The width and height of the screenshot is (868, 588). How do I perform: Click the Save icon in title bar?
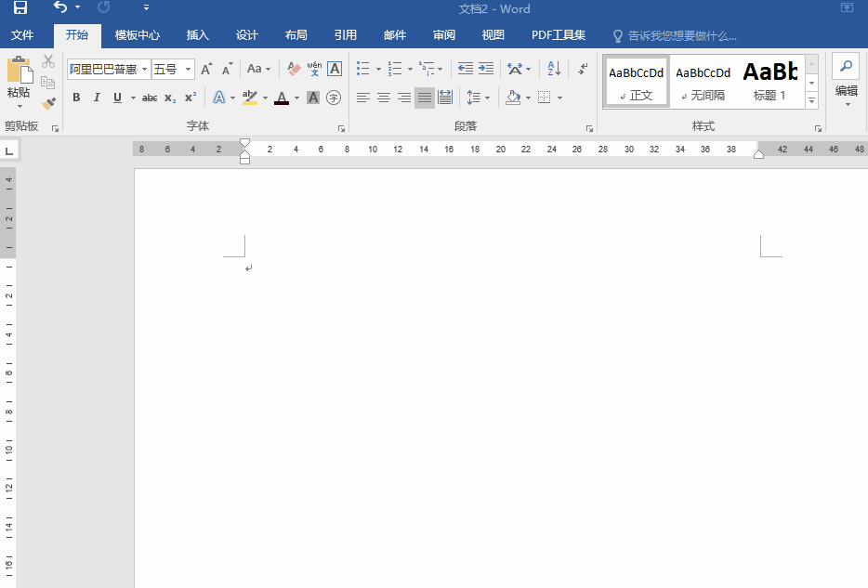20,8
